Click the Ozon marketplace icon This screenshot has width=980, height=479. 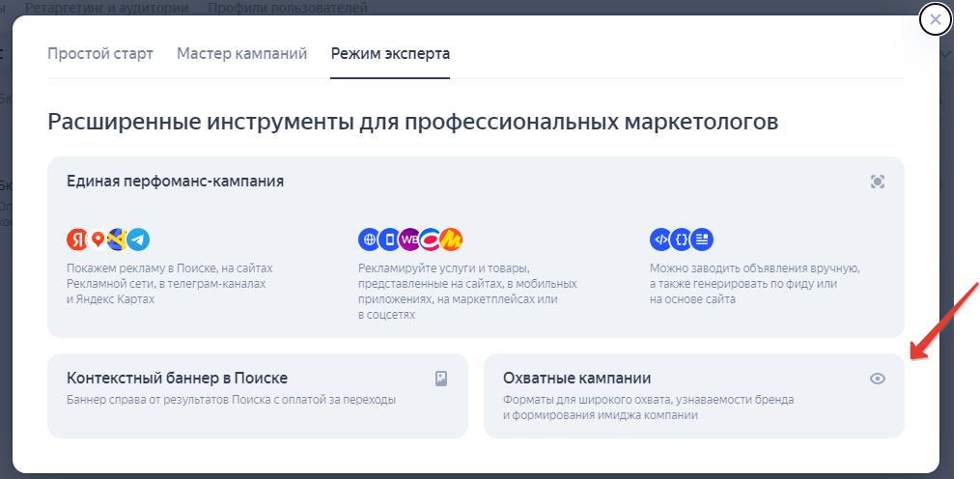coord(430,239)
